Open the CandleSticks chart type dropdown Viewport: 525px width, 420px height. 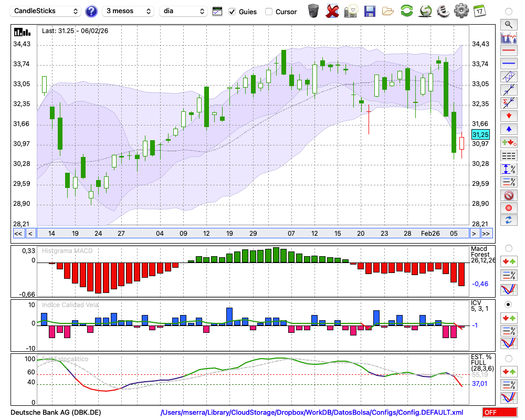46,11
